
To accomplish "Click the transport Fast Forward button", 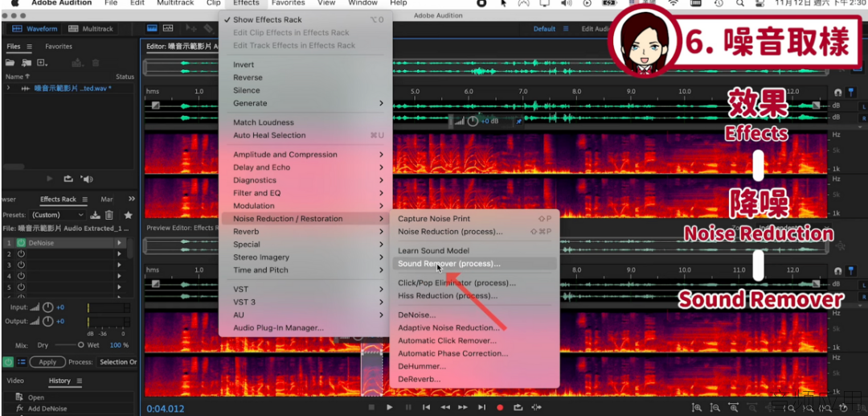I will tap(464, 407).
